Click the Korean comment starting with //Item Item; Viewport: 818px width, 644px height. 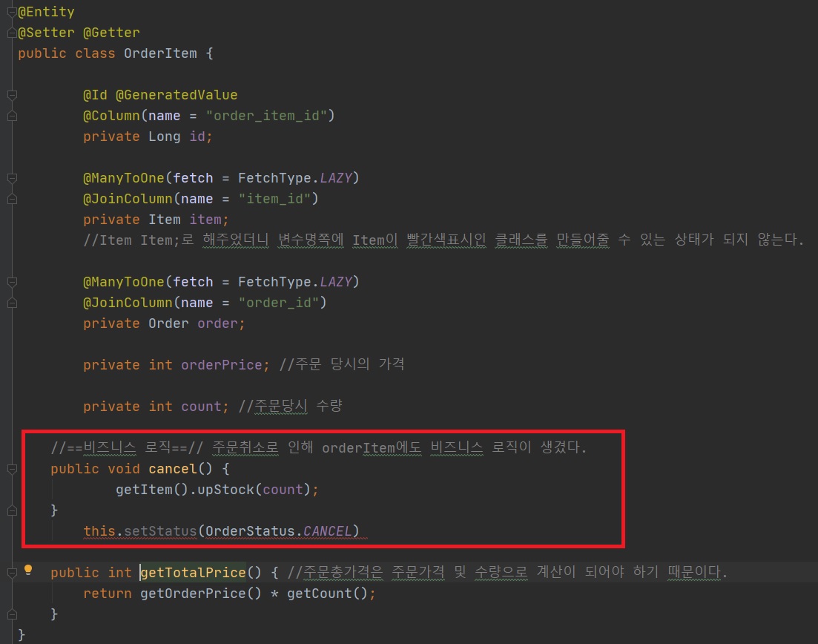click(443, 240)
